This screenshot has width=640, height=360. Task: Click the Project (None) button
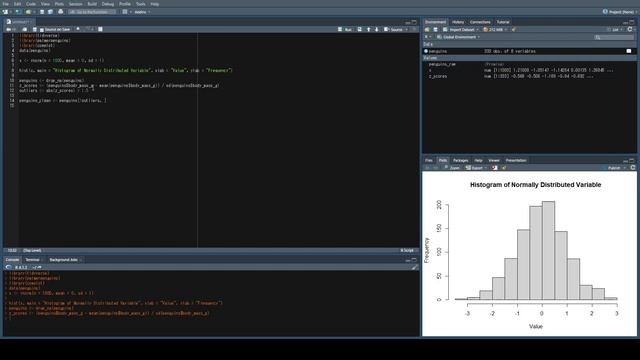[x=620, y=12]
